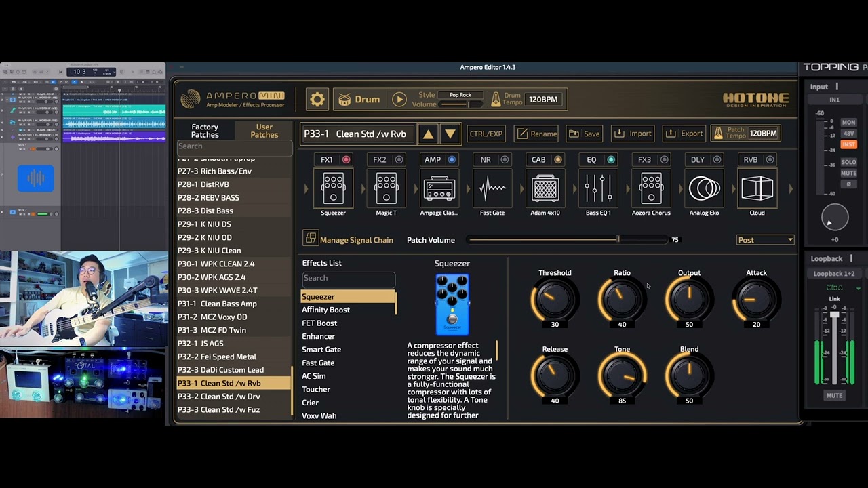Toggle AMP module on/off

pos(452,160)
